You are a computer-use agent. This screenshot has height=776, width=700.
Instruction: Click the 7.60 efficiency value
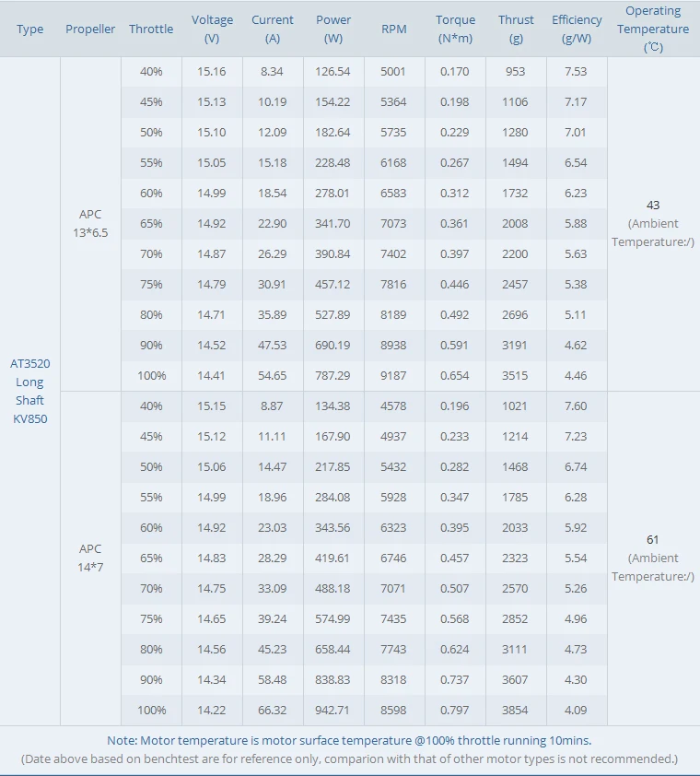click(x=576, y=406)
